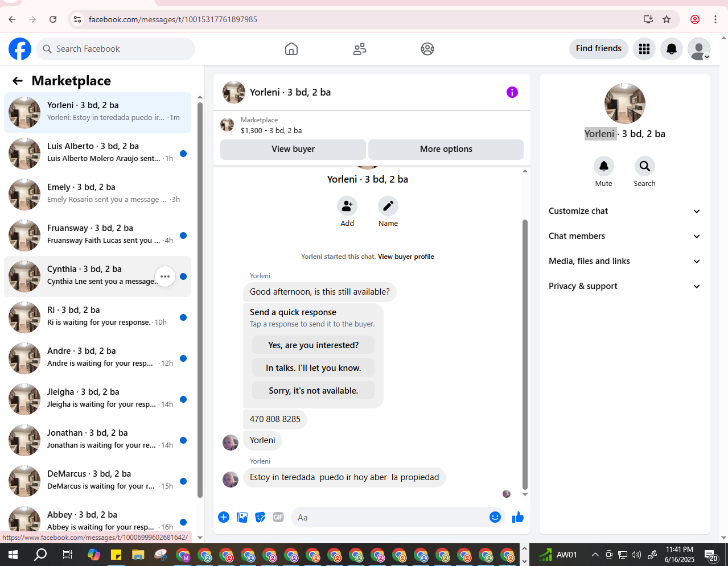This screenshot has height=566, width=728.
Task: Open browser three-dot menu
Action: coord(715,19)
